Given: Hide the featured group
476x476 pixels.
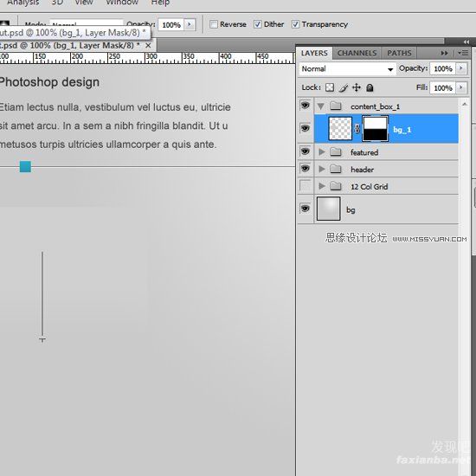Looking at the screenshot, I should (306, 151).
